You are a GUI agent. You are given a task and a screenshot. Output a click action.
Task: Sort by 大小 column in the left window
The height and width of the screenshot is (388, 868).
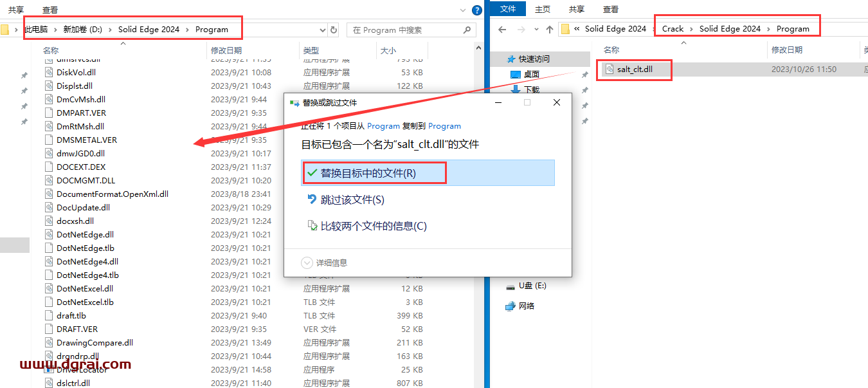click(x=388, y=50)
